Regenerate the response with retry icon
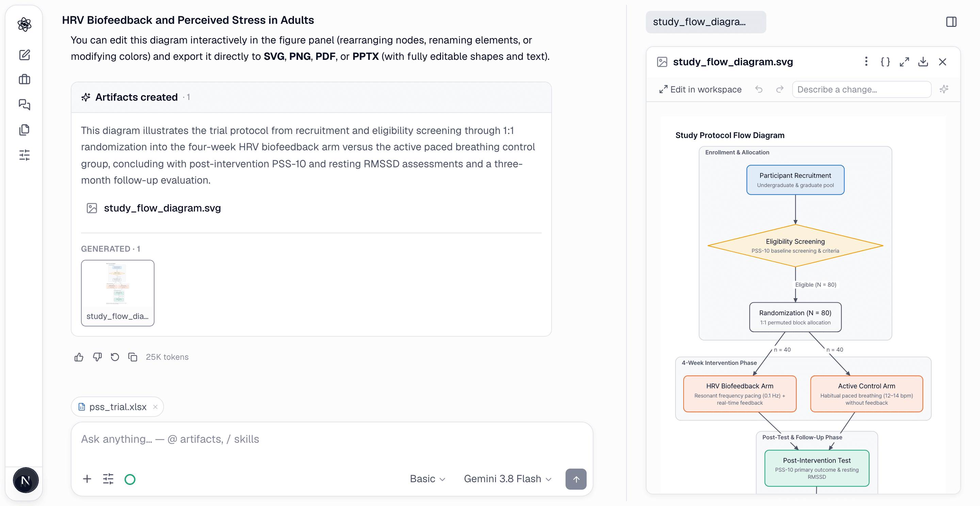Viewport: 980px width, 506px height. click(115, 357)
